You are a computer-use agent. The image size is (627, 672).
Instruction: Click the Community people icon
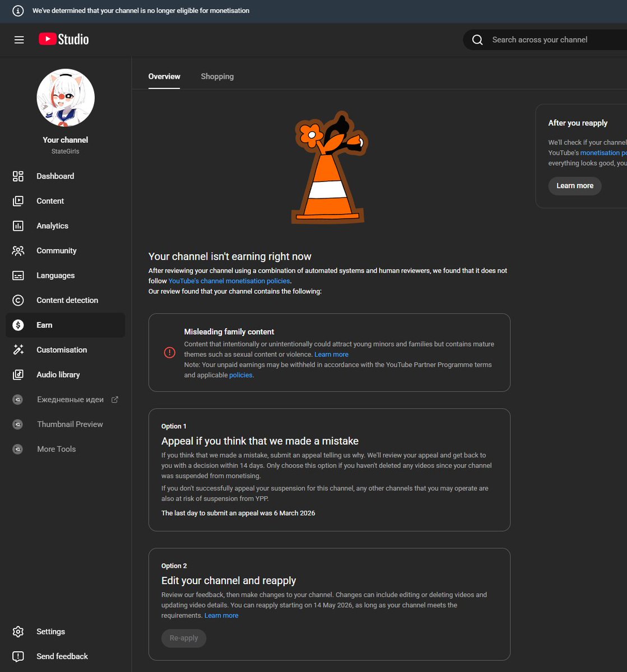click(x=18, y=251)
